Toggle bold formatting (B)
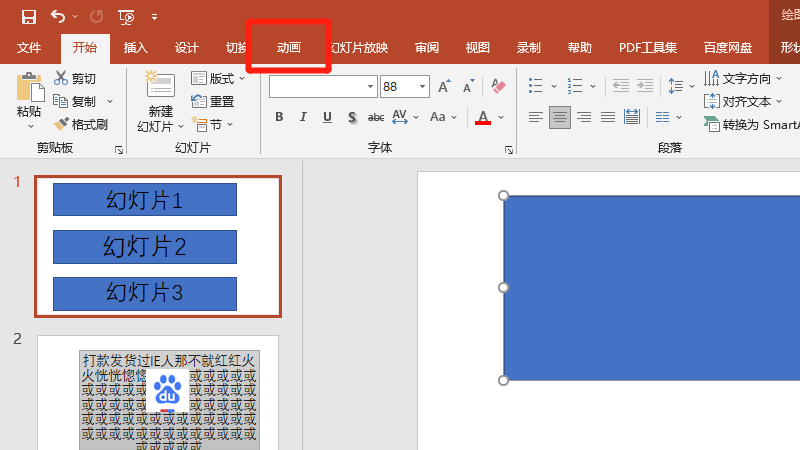800x450 pixels. coord(280,118)
